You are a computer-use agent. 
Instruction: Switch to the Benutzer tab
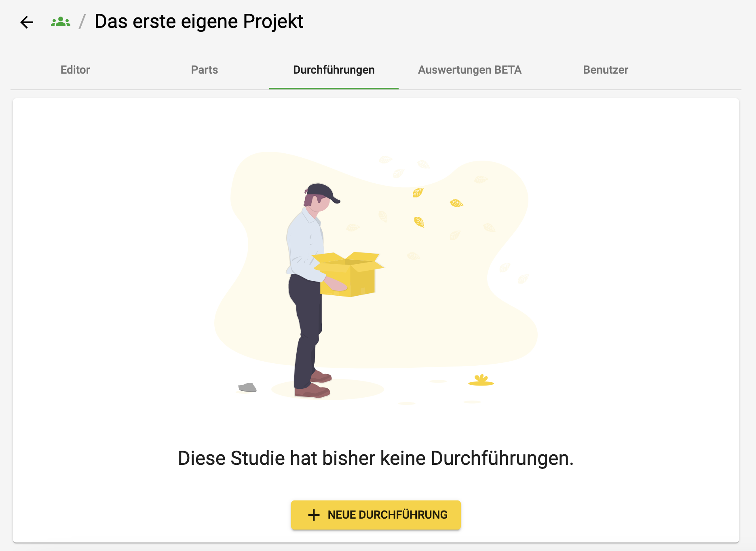pyautogui.click(x=606, y=70)
